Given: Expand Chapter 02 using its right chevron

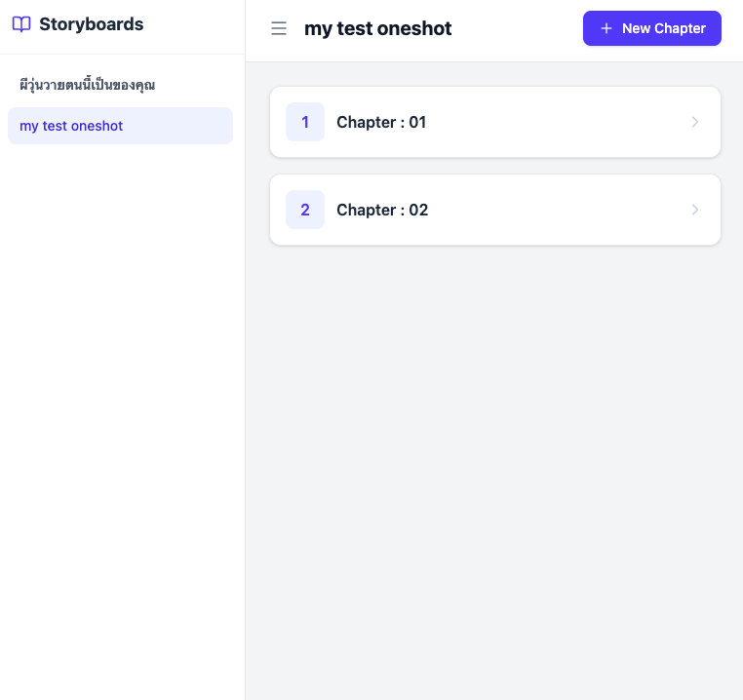Looking at the screenshot, I should coord(695,210).
